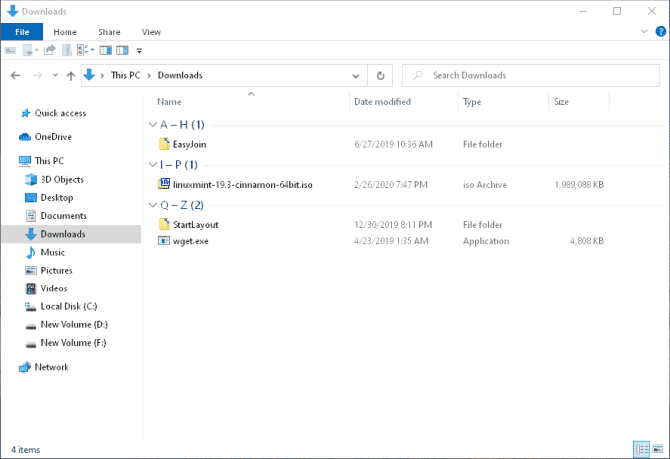Image resolution: width=670 pixels, height=459 pixels.
Task: Sort by Type column header
Action: (472, 102)
